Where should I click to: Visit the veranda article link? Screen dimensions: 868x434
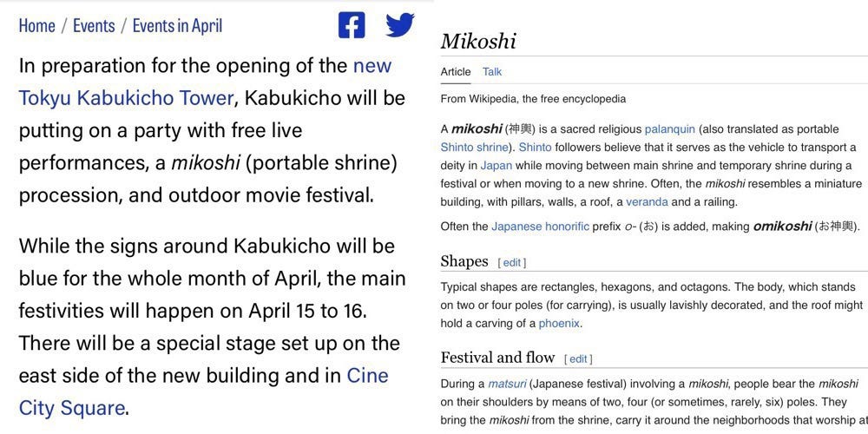(647, 202)
